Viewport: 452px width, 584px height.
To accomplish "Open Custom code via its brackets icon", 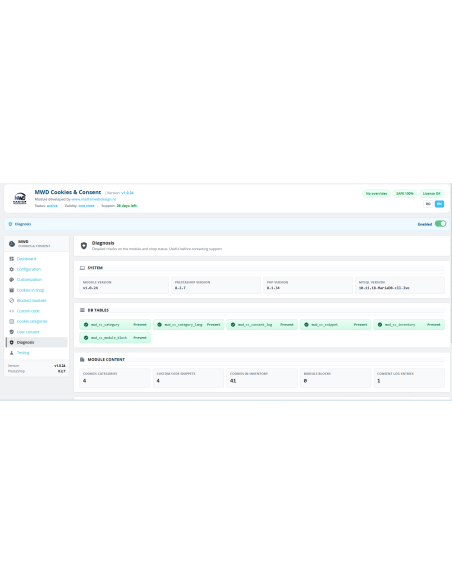I will (12, 311).
